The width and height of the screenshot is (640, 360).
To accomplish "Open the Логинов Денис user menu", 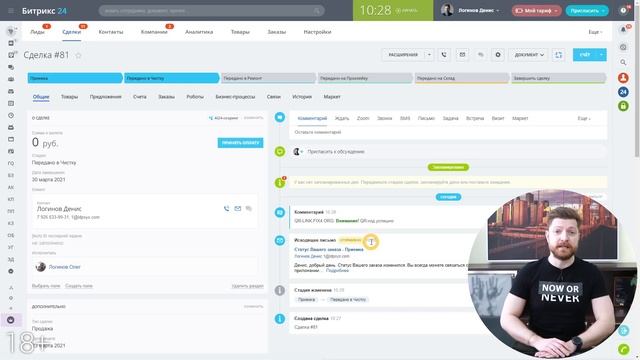I will pyautogui.click(x=470, y=10).
